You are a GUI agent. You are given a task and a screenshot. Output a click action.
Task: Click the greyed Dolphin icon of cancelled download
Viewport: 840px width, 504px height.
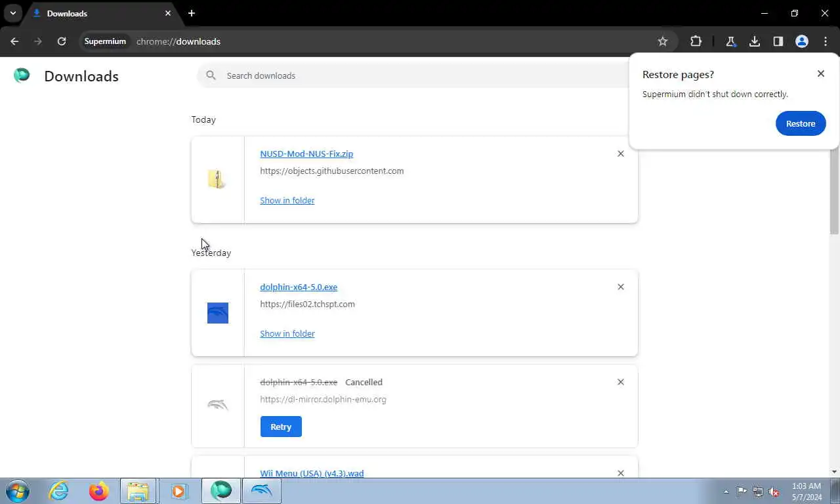tap(218, 405)
